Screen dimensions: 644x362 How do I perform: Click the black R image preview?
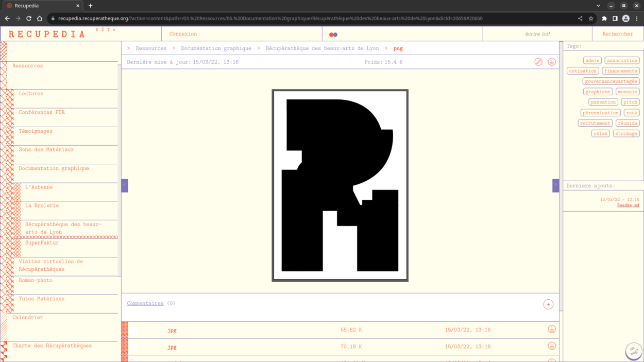[340, 185]
